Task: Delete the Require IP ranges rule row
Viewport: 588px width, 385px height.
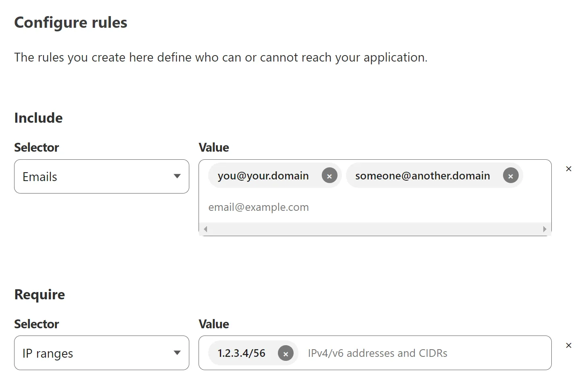Action: tap(568, 346)
